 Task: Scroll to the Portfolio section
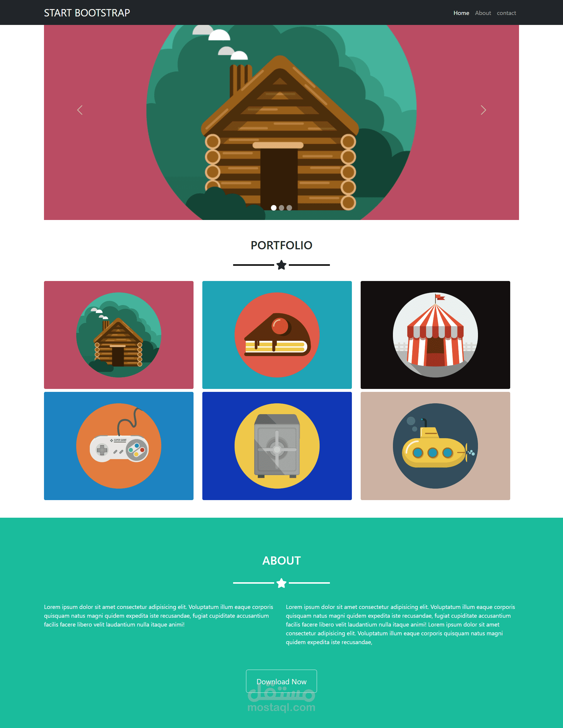pos(281,244)
